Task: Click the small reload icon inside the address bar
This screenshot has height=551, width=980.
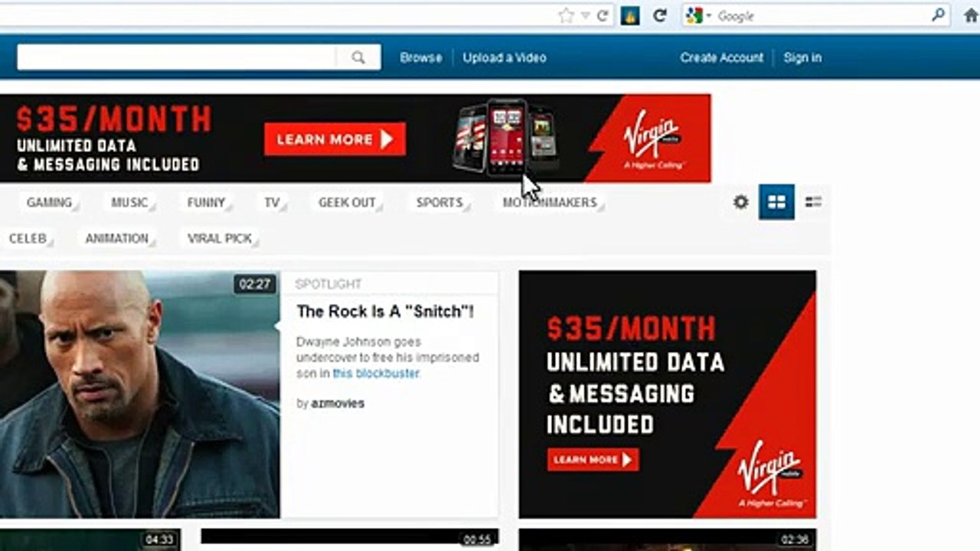Action: 603,15
